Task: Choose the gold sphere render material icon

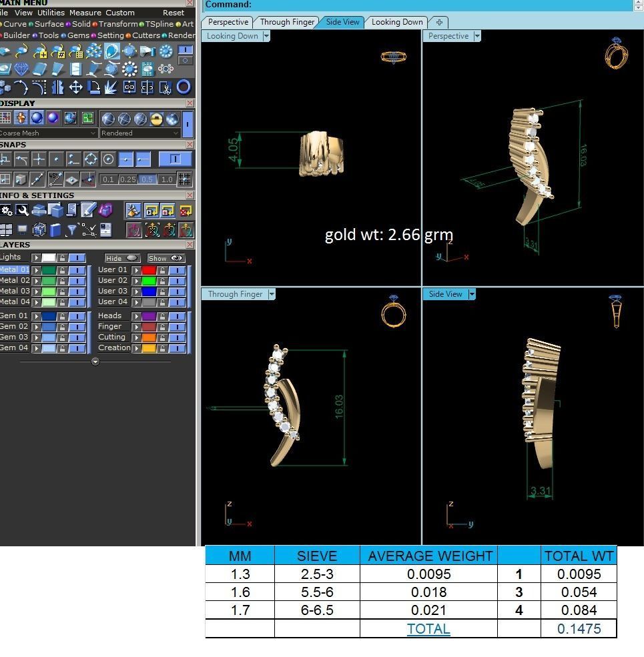Action: [x=156, y=119]
